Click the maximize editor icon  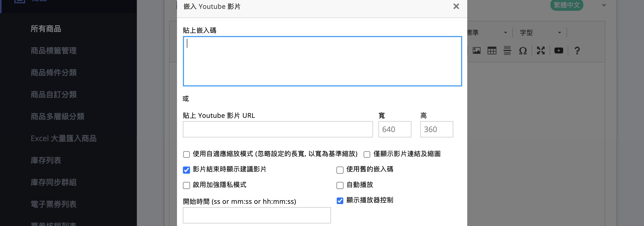(541, 51)
